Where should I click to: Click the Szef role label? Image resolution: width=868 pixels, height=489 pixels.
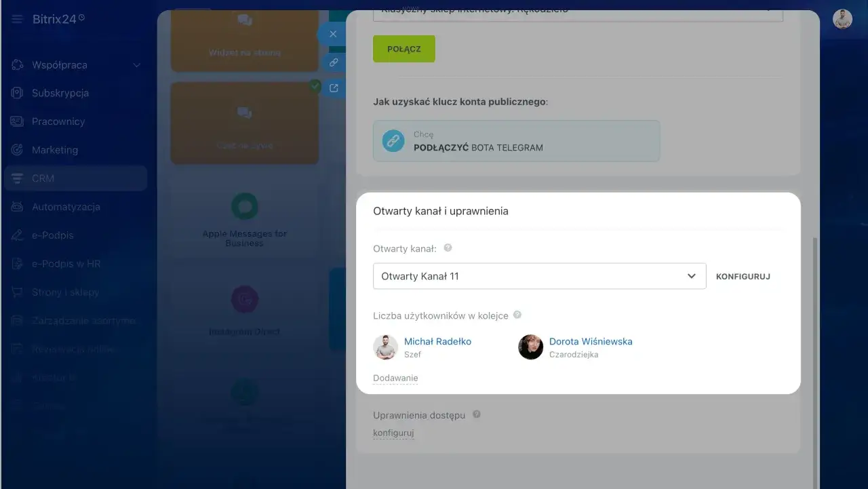[412, 355]
